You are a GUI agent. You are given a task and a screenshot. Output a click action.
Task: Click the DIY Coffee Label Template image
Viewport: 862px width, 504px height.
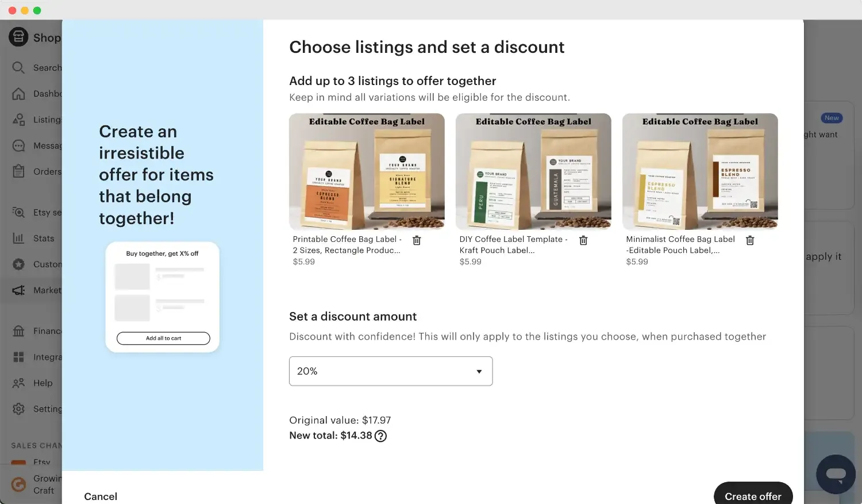coord(533,171)
